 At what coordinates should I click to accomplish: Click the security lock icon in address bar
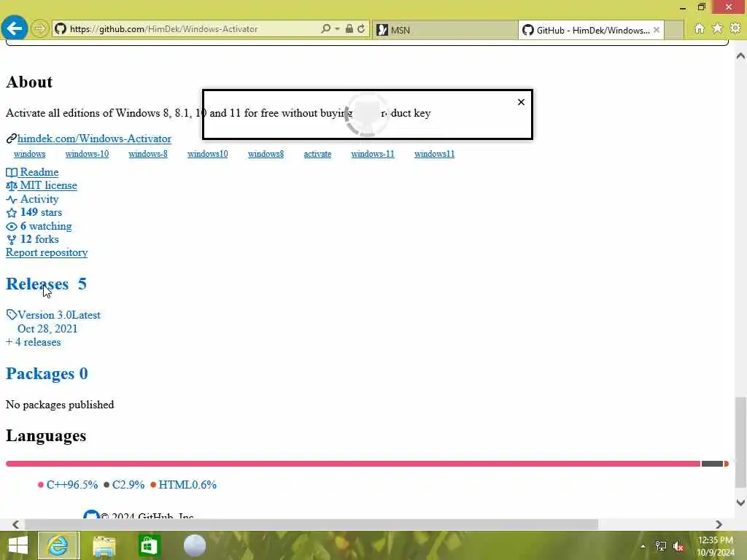pyautogui.click(x=349, y=28)
